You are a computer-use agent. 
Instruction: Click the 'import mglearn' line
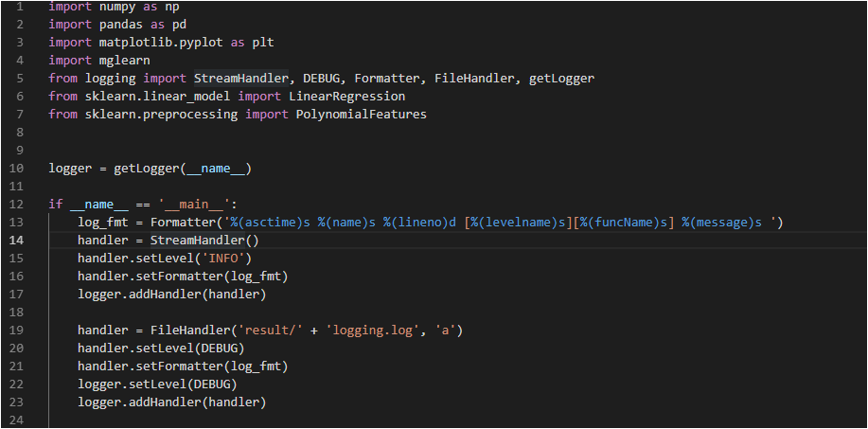pyautogui.click(x=99, y=60)
